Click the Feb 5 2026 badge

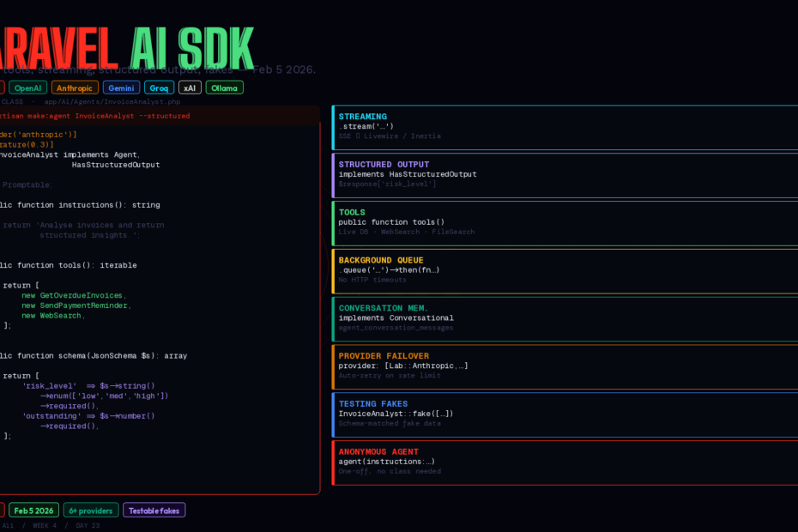click(x=34, y=511)
